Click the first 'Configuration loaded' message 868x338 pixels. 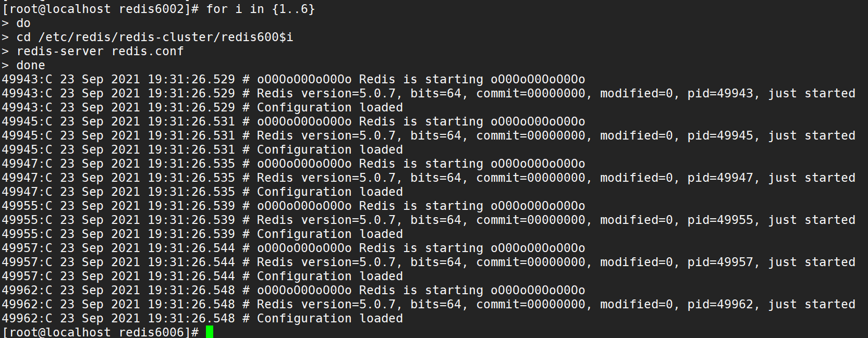pyautogui.click(x=329, y=107)
